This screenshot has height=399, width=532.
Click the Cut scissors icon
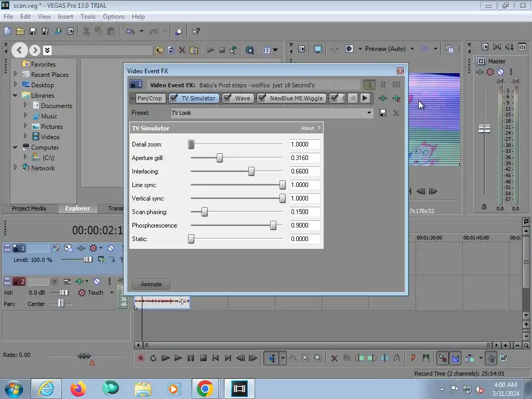coord(86,31)
